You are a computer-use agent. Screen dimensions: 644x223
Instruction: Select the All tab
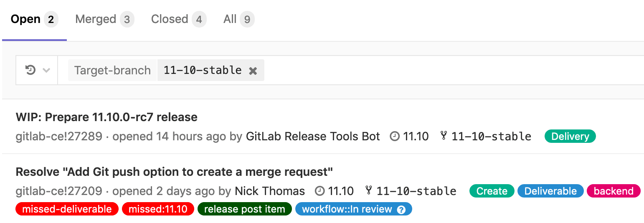pyautogui.click(x=239, y=19)
